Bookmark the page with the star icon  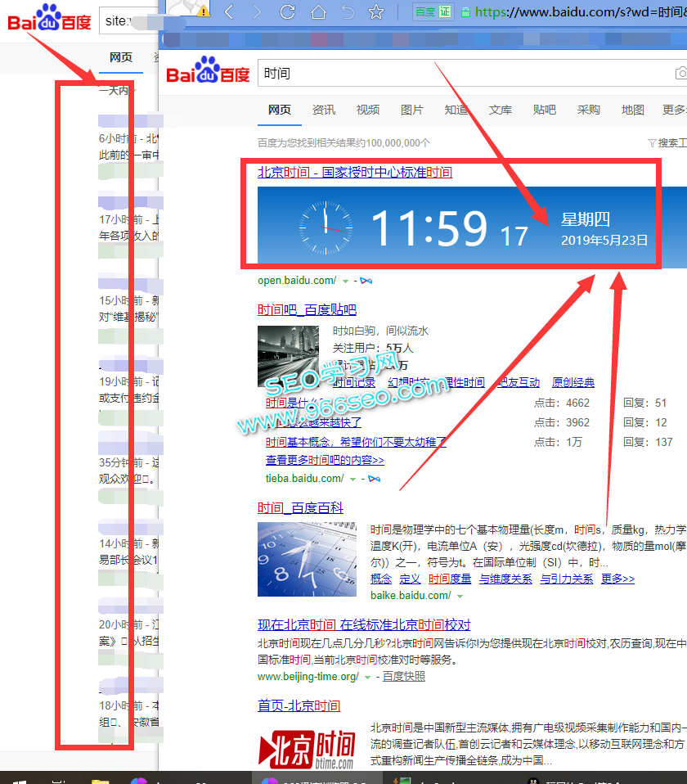[375, 11]
